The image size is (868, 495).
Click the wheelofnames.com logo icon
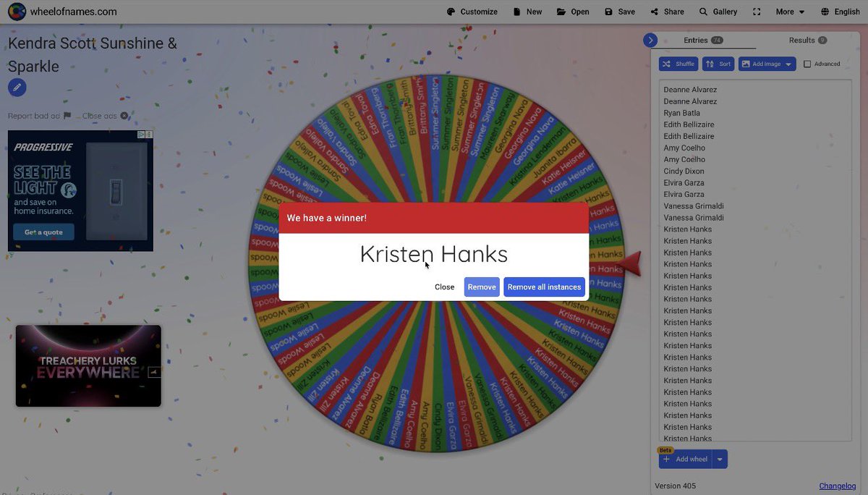point(17,12)
